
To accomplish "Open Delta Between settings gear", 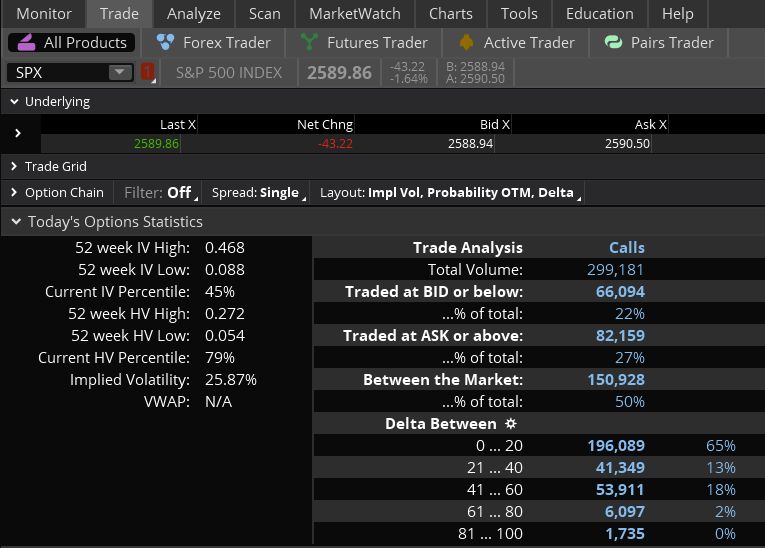I will tap(510, 423).
